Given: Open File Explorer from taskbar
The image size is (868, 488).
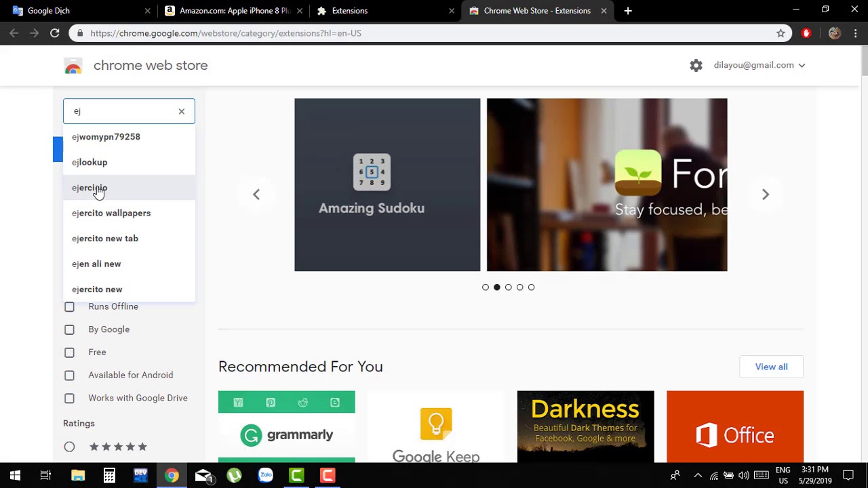Looking at the screenshot, I should click(77, 475).
